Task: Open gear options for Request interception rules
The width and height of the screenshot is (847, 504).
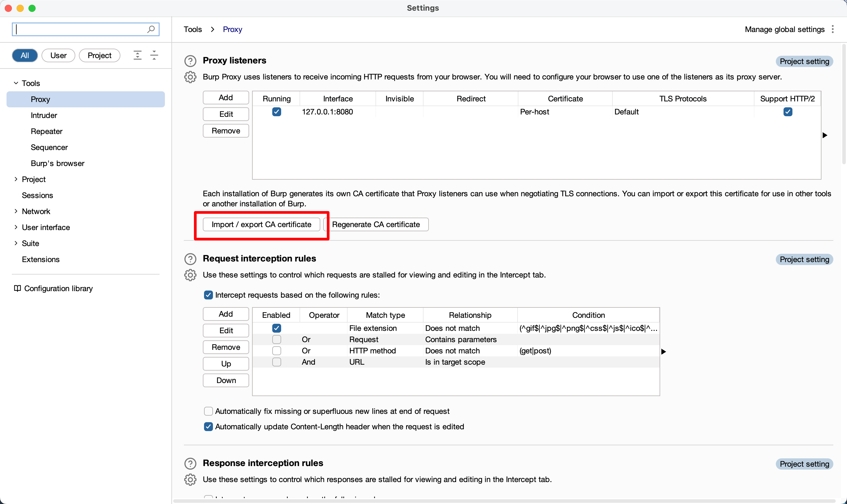Action: coord(190,275)
